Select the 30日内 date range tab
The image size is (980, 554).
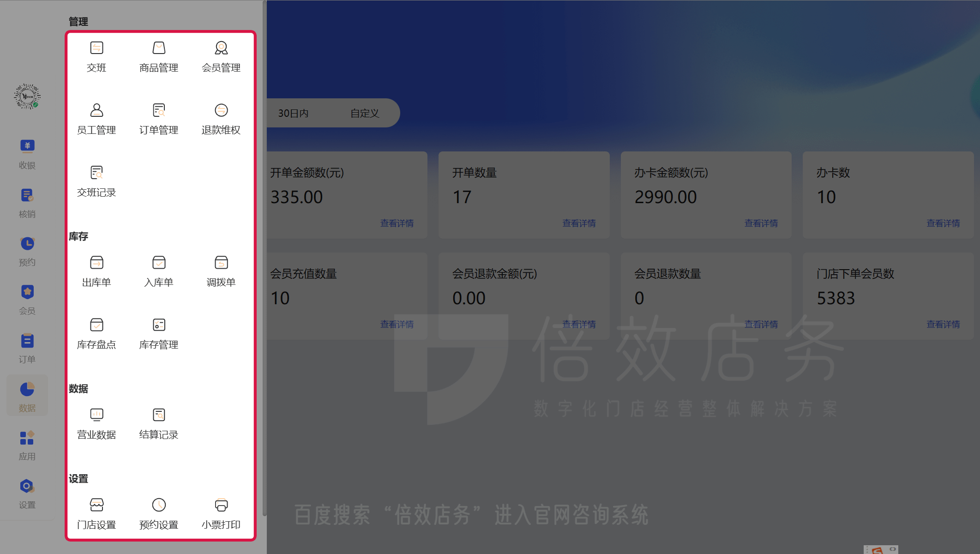[x=293, y=113]
